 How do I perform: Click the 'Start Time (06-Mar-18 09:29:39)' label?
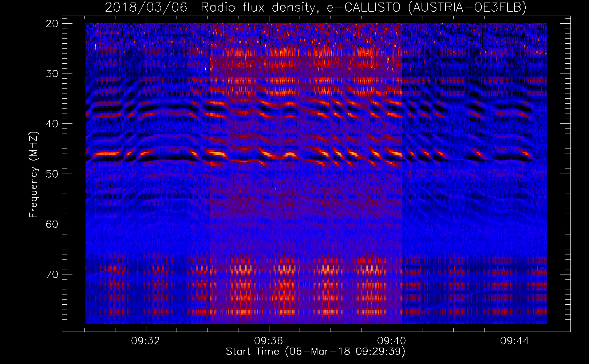click(x=316, y=352)
